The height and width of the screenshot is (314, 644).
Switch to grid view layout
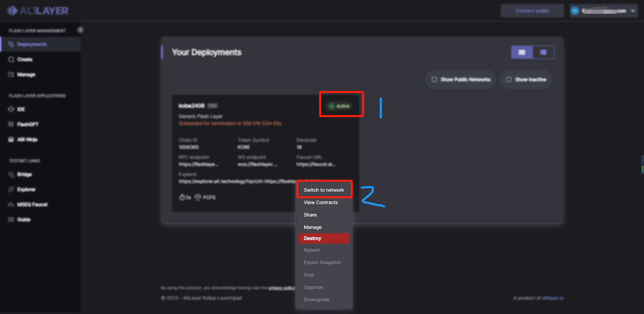click(x=522, y=52)
